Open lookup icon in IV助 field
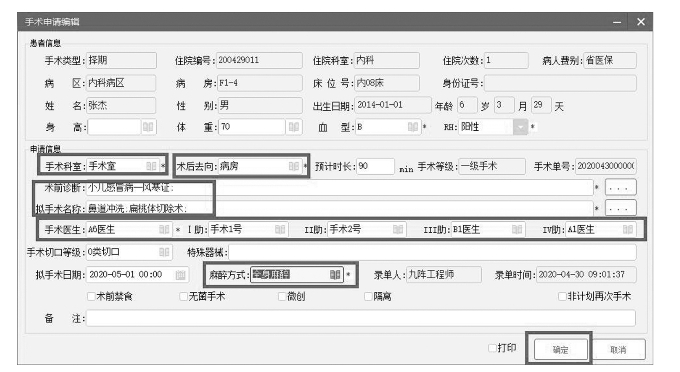Image resolution: width=680 pixels, height=372 pixels. [x=628, y=229]
